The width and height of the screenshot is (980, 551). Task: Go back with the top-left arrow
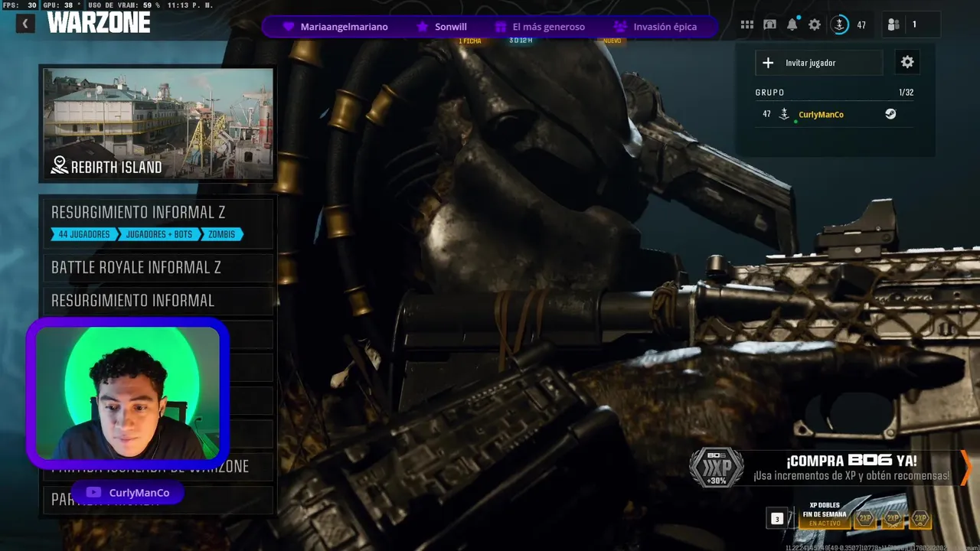tap(25, 24)
